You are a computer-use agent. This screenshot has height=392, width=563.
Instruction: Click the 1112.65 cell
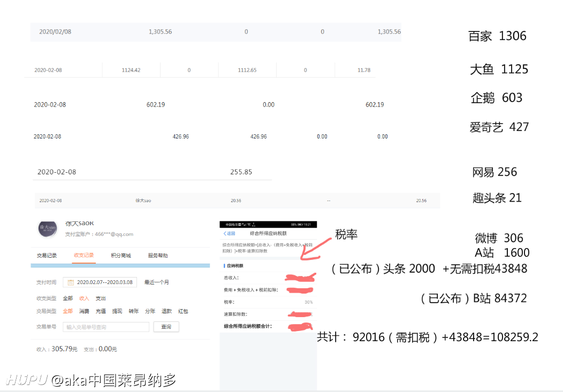click(x=247, y=70)
